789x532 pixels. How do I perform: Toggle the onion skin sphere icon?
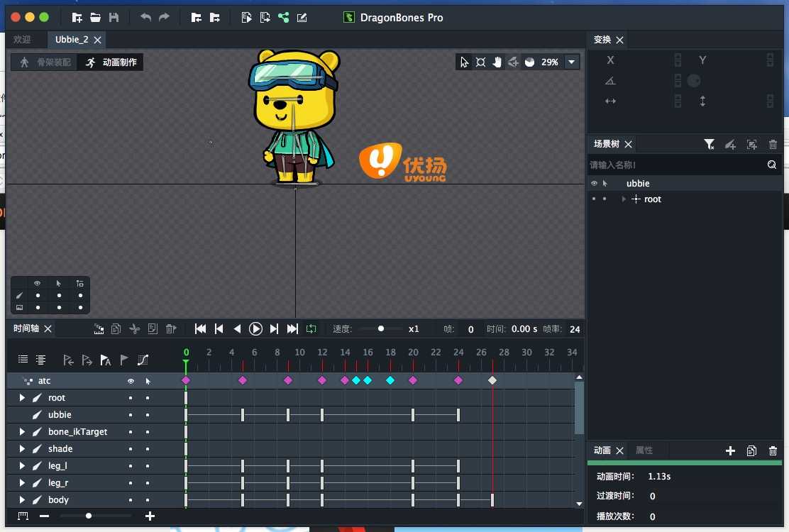pyautogui.click(x=529, y=62)
